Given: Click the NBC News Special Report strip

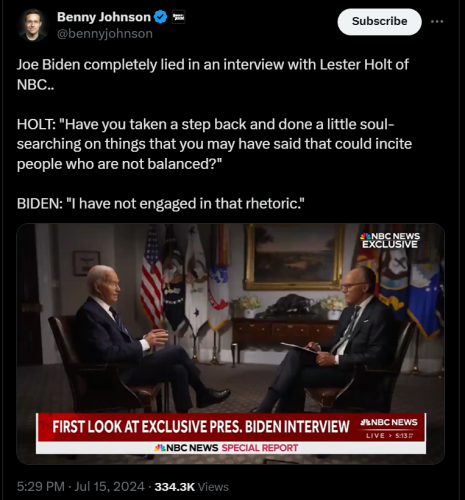Looking at the screenshot, I should (231, 448).
